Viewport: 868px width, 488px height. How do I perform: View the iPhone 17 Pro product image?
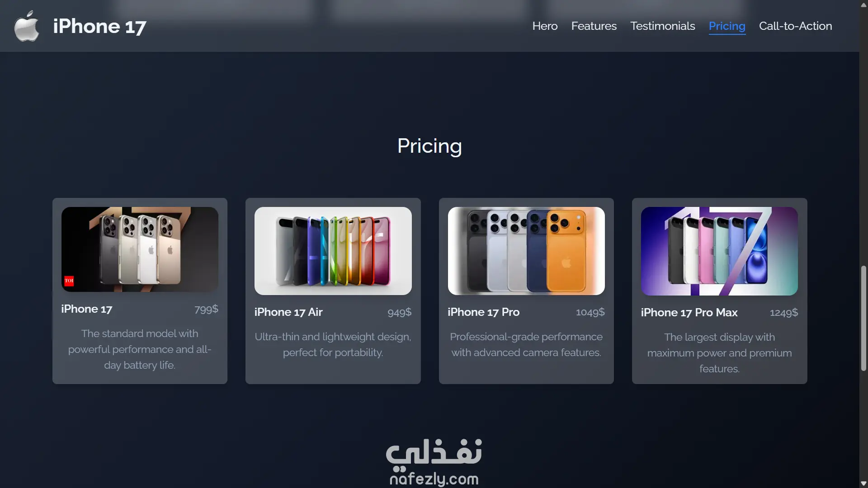526,251
